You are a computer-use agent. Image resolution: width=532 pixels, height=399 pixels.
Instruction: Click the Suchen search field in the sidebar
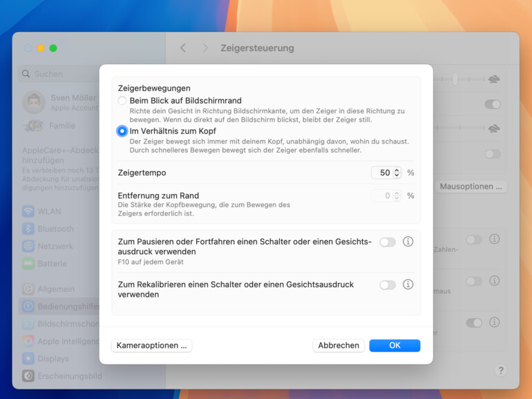(59, 74)
